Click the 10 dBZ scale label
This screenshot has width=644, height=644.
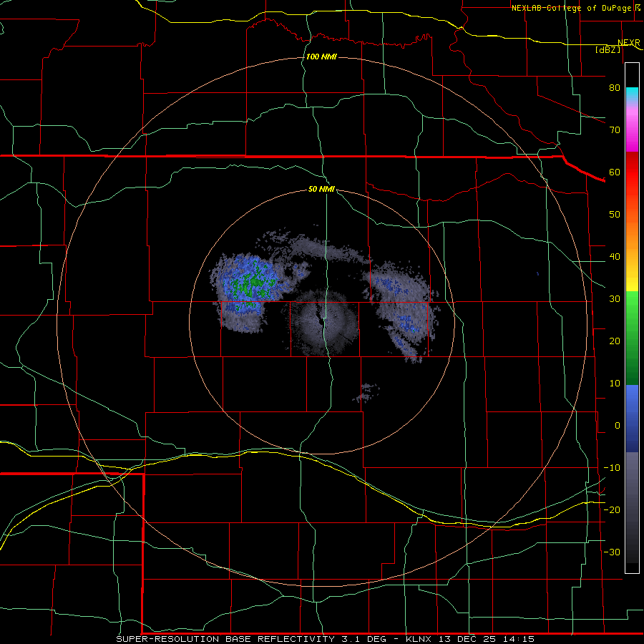pyautogui.click(x=615, y=384)
